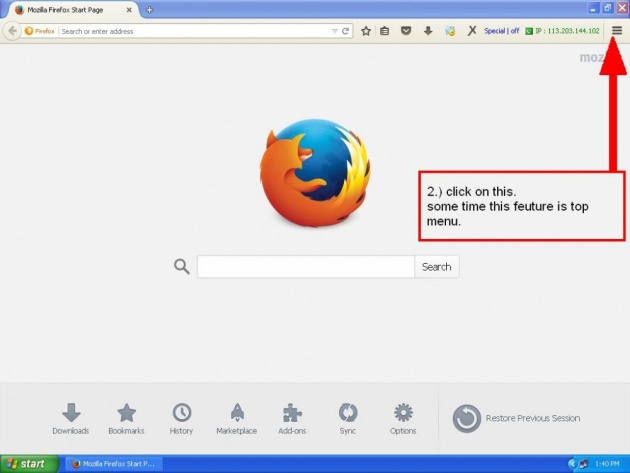Viewport: 630px width, 473px height.
Task: Minimize the Firefox window
Action: click(593, 8)
